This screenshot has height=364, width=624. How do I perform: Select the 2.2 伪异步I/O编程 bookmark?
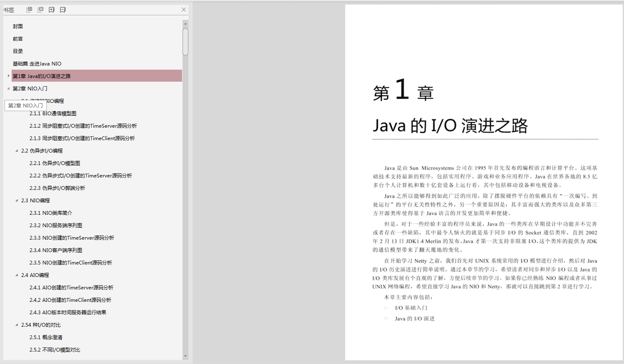click(x=42, y=150)
